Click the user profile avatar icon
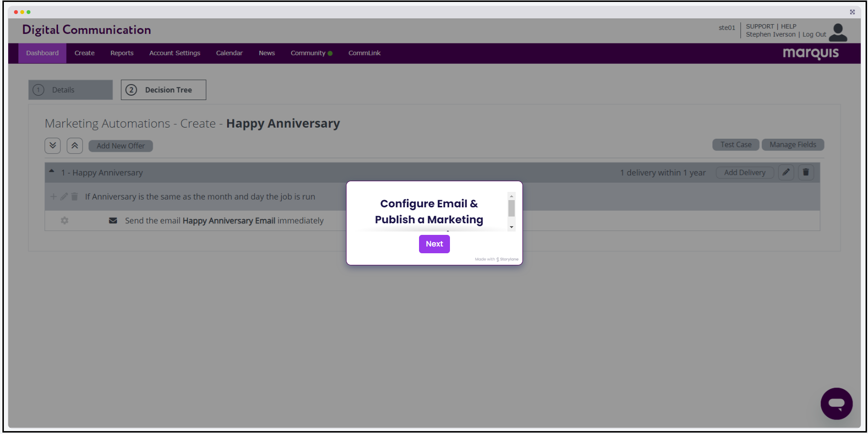This screenshot has width=868, height=434. coord(838,32)
